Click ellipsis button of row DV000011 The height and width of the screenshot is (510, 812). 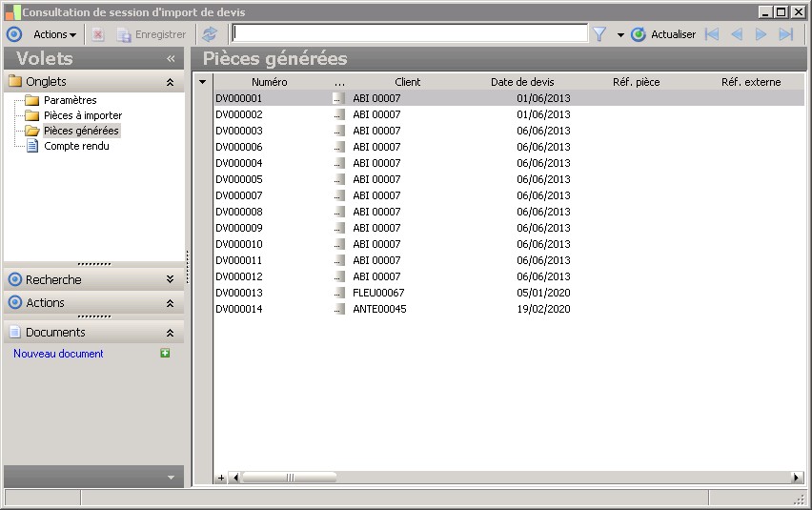(x=338, y=260)
